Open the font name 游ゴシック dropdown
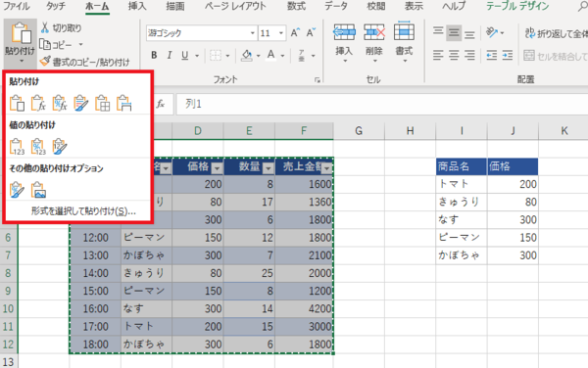 (x=253, y=33)
